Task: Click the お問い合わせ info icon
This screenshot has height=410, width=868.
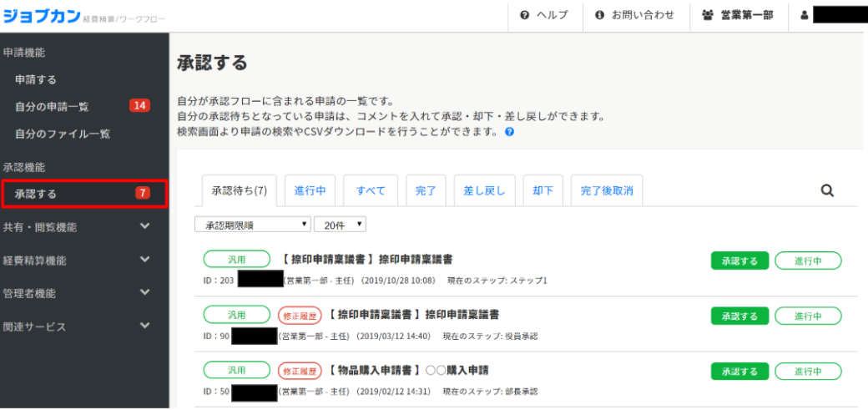Action: click(599, 16)
